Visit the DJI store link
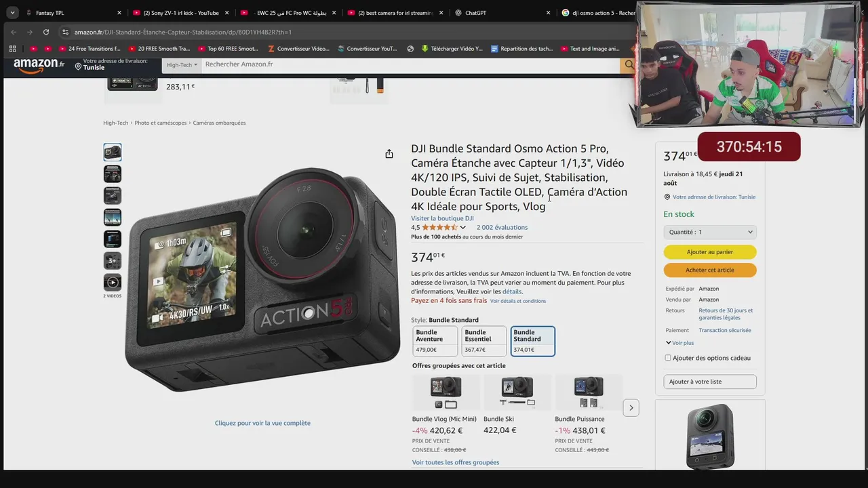Viewport: 868px width, 488px height. pyautogui.click(x=442, y=218)
